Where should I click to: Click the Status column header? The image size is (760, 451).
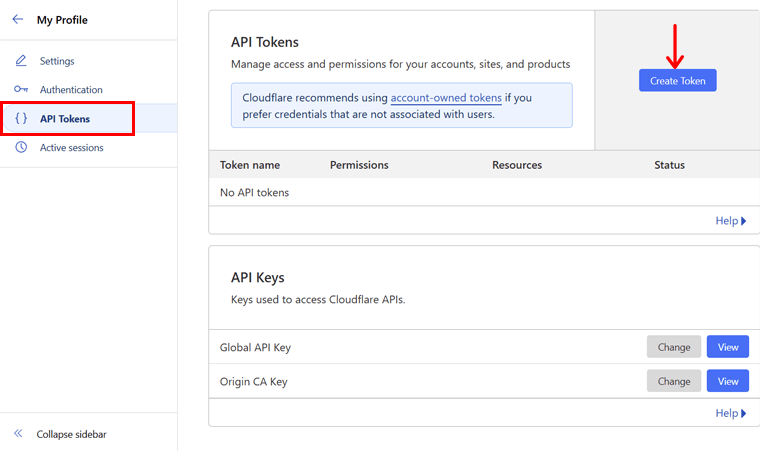(x=669, y=165)
